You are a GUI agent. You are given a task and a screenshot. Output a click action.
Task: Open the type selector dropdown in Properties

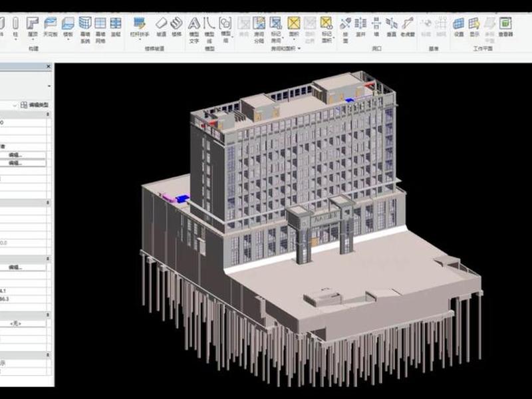tap(49, 86)
